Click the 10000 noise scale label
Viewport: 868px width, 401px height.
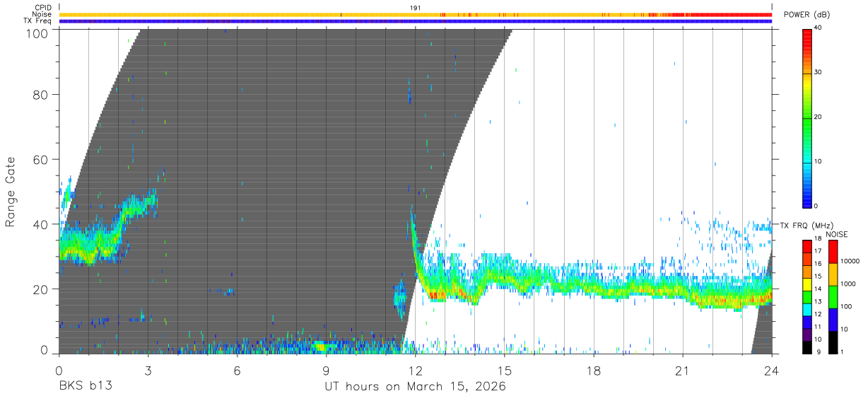[x=850, y=260]
